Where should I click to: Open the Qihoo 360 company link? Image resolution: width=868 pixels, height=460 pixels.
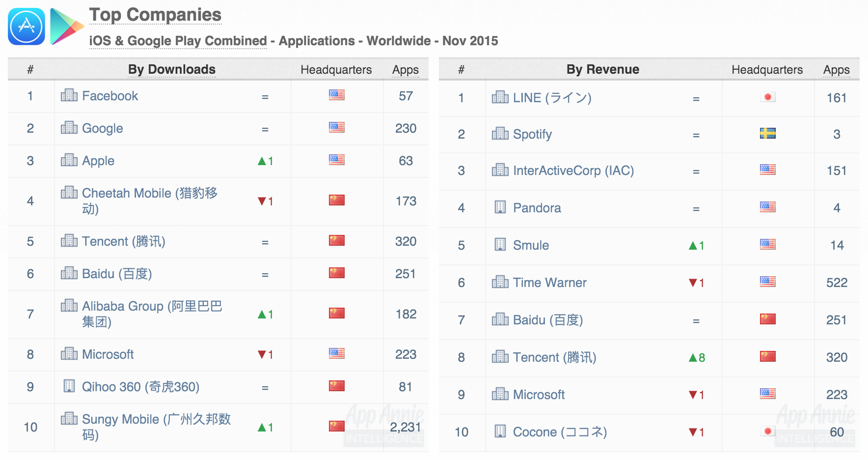click(x=141, y=387)
